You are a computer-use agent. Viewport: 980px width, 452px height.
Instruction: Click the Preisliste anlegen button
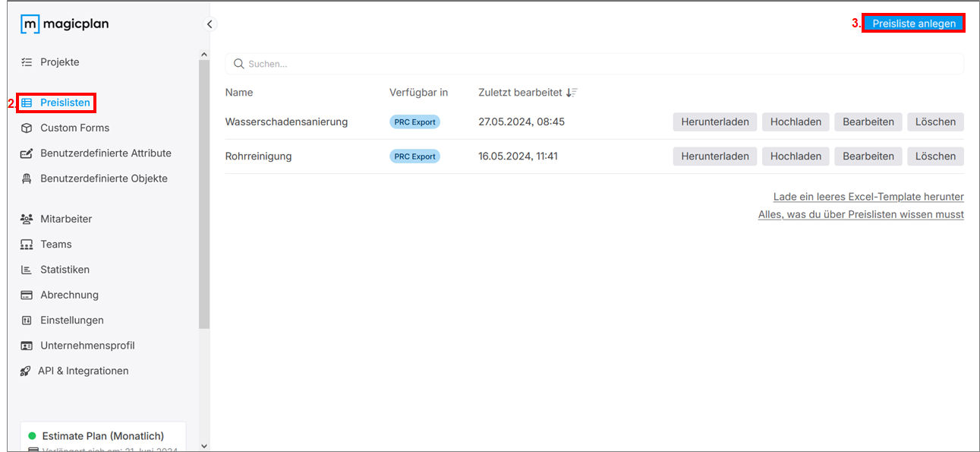click(913, 24)
